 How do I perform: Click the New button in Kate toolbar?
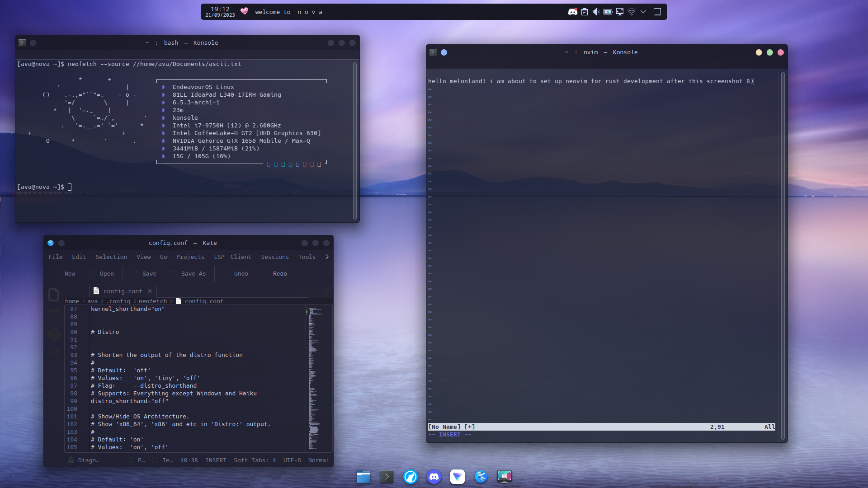(x=65, y=274)
